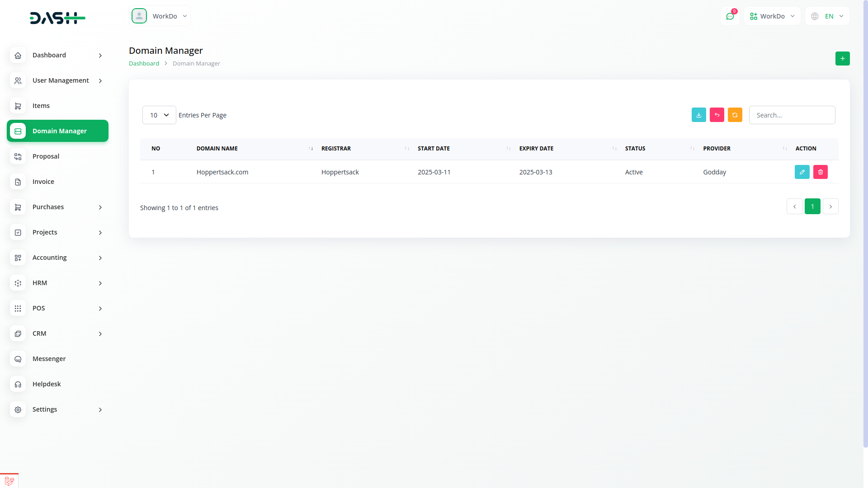Click the Laravel debugbar icon at bottom left
This screenshot has height=488, width=868.
9,481
